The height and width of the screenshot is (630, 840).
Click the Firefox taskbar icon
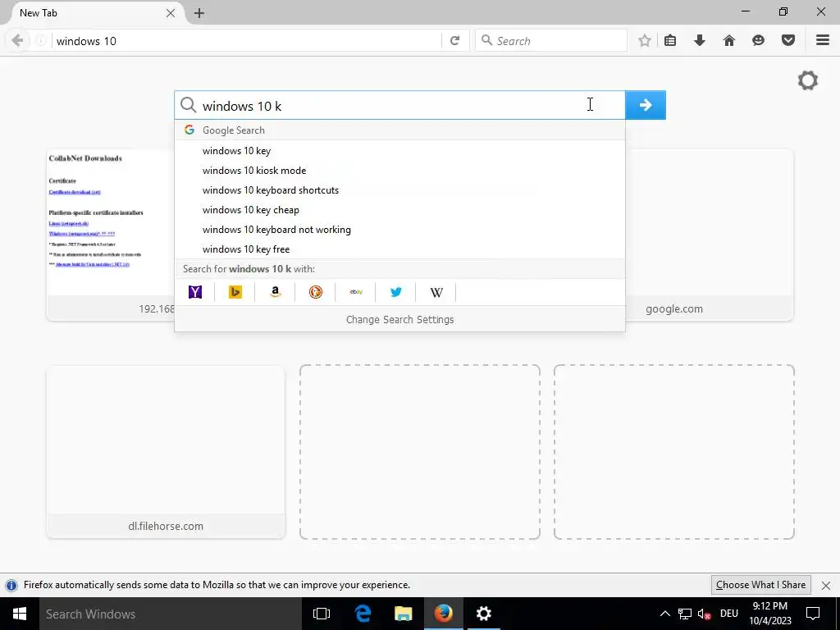click(x=443, y=614)
